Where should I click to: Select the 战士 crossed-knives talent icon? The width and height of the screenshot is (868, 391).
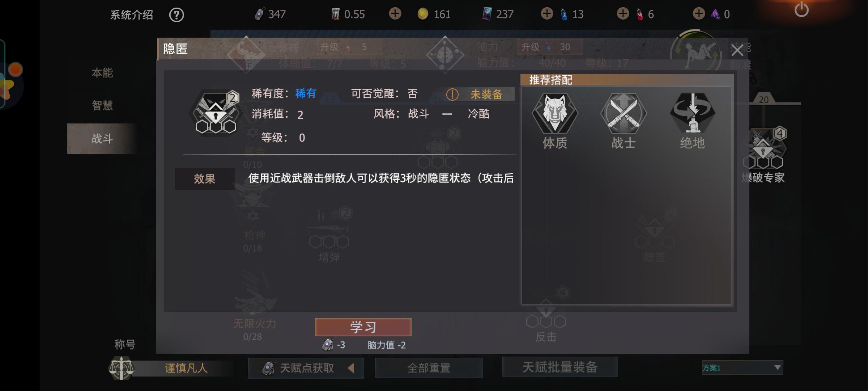tap(624, 113)
